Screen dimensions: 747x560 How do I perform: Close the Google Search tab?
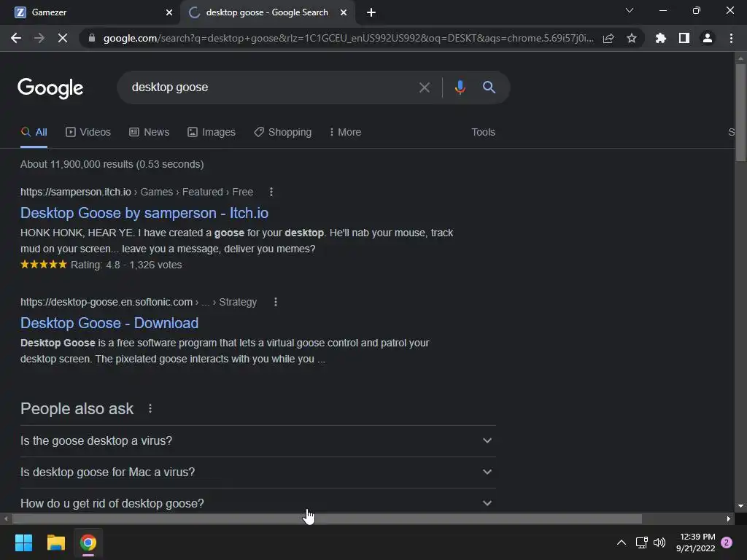344,12
